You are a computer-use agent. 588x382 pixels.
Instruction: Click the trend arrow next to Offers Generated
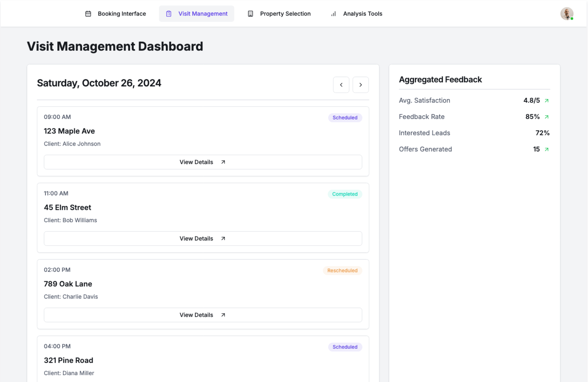(x=547, y=149)
